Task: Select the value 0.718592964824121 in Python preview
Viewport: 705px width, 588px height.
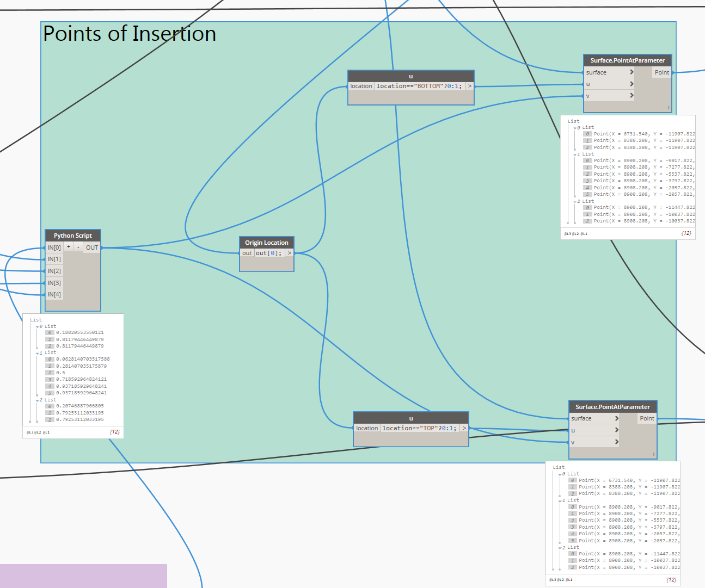Action: [x=82, y=379]
